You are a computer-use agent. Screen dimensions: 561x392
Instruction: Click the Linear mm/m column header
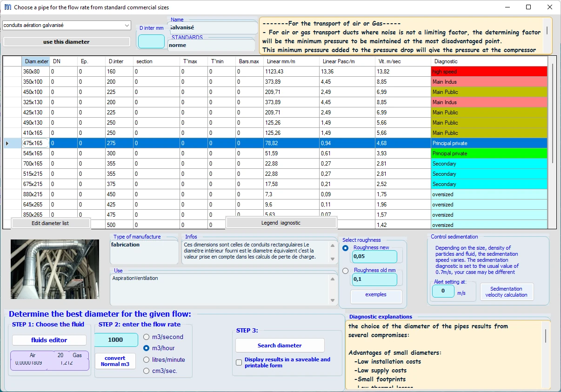[292, 61]
